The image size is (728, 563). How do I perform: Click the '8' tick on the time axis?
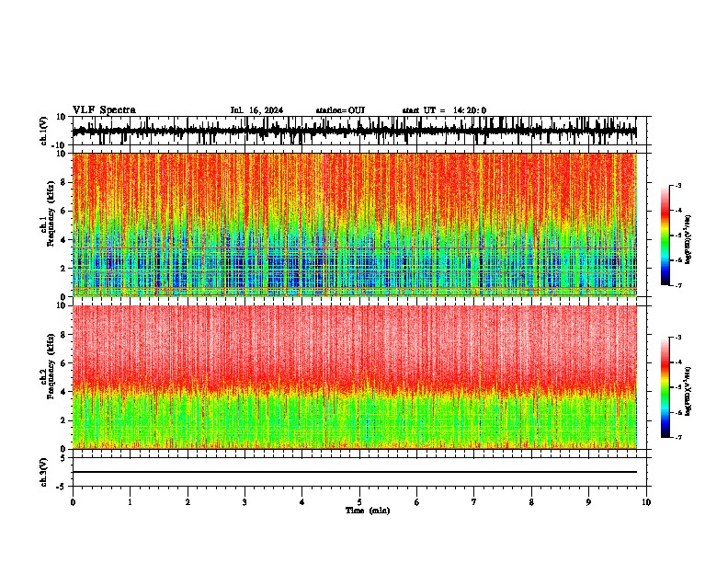click(531, 502)
